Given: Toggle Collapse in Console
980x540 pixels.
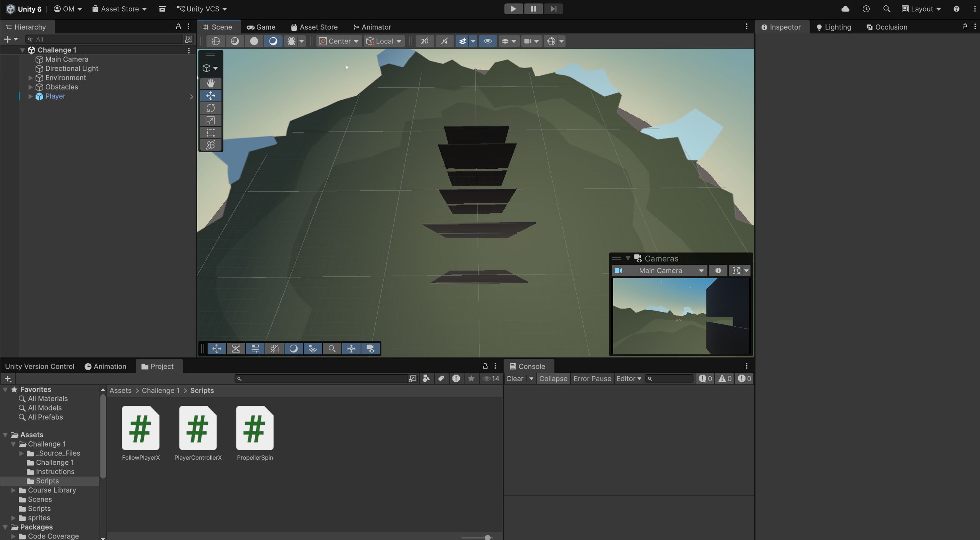Looking at the screenshot, I should point(553,379).
